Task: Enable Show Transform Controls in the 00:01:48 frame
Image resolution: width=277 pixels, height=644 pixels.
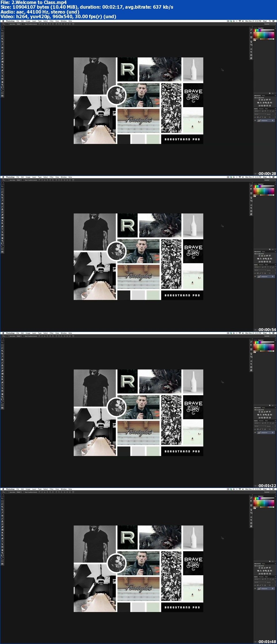Action: pos(24,492)
